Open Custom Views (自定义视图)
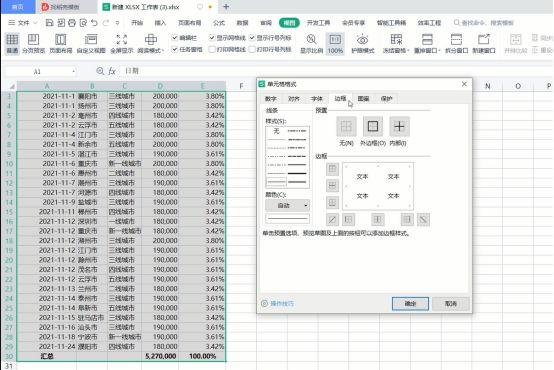554x370 pixels. [91, 43]
